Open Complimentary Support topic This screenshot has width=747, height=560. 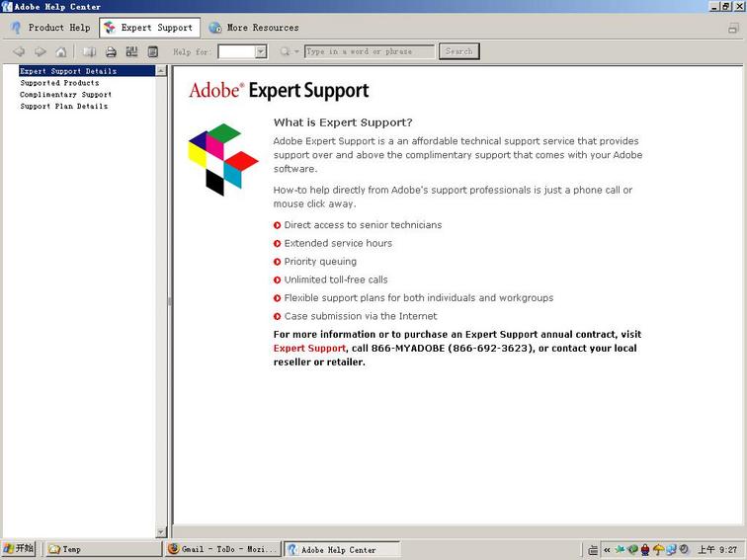pyautogui.click(x=66, y=94)
